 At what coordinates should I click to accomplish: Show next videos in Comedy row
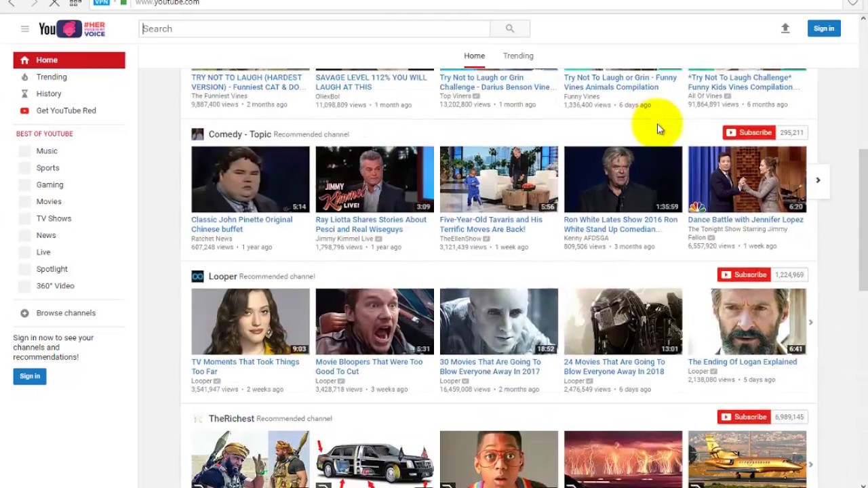[x=818, y=180]
